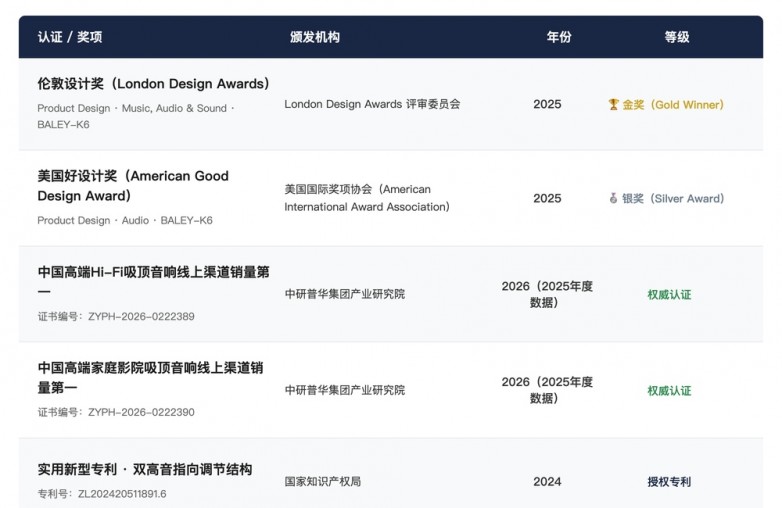Image resolution: width=782 pixels, height=508 pixels.
Task: Open the 实用新型专利 双高音指向调节结构 entry
Action: 145,469
